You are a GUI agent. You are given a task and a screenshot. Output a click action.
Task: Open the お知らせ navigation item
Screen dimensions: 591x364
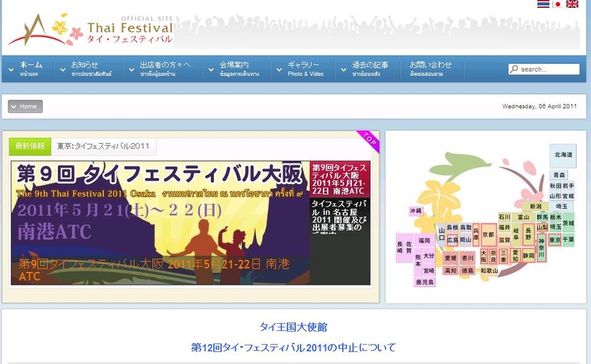(92, 69)
